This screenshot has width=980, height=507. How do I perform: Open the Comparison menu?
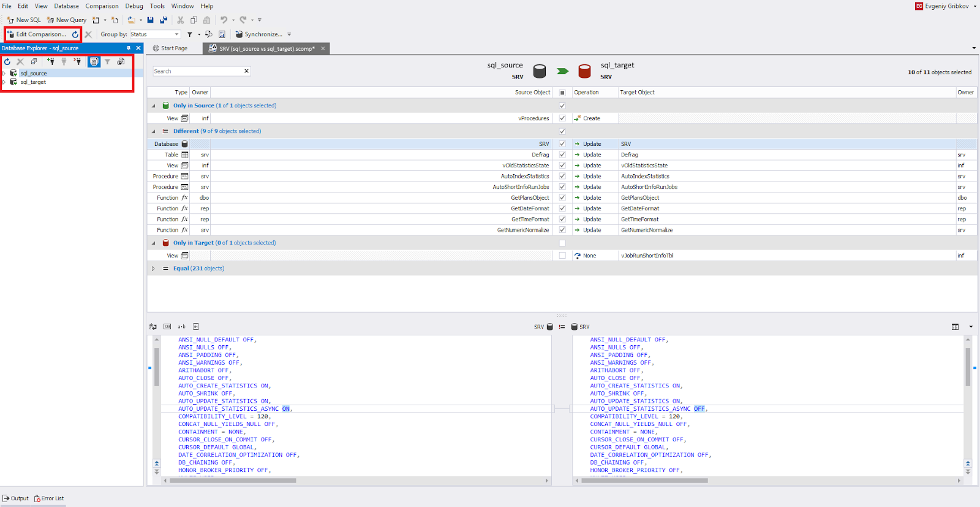point(102,6)
